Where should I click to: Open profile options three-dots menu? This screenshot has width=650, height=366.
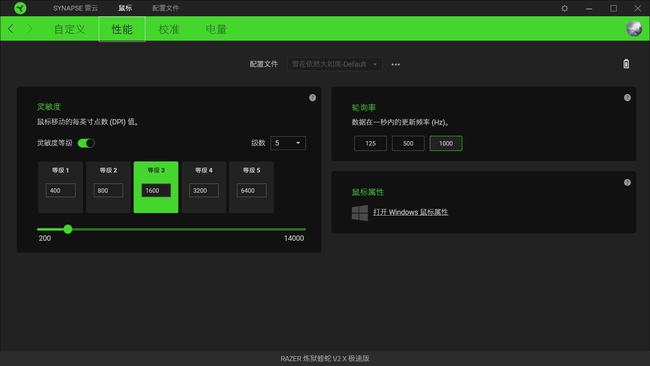(x=395, y=65)
